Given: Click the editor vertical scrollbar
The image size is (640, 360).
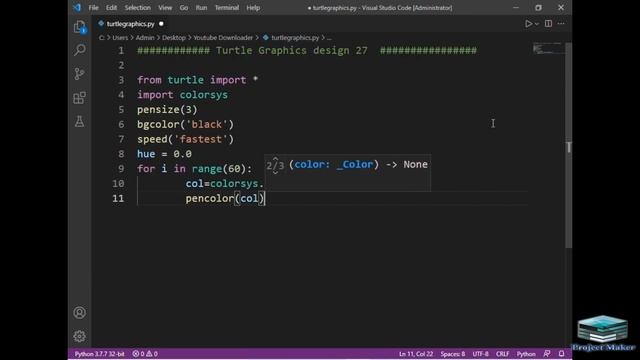Looking at the screenshot, I should (x=569, y=145).
